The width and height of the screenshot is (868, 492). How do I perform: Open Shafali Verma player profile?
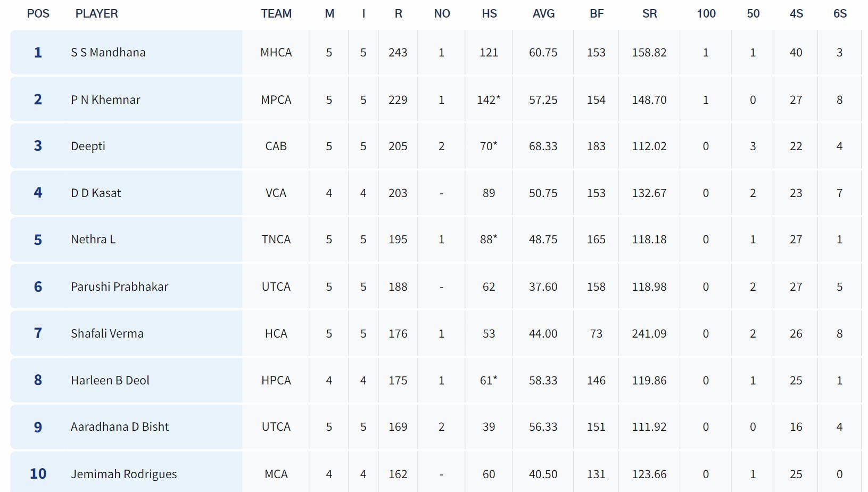tap(107, 333)
